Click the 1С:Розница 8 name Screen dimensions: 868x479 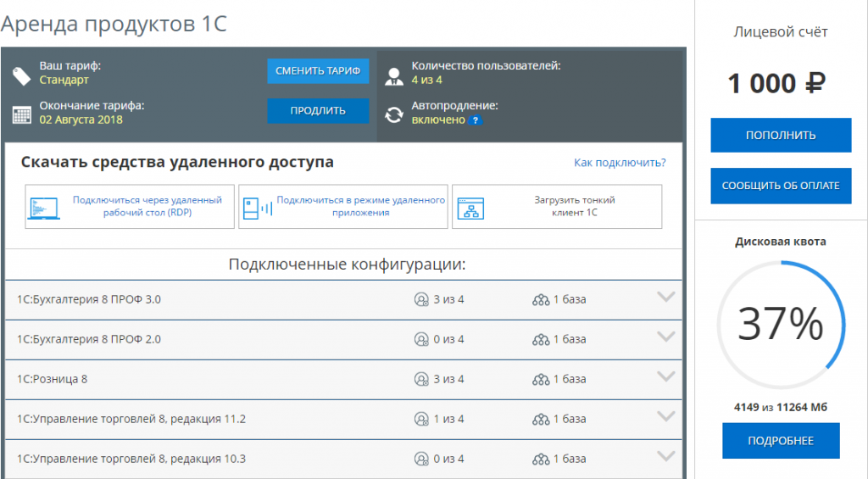coord(52,379)
